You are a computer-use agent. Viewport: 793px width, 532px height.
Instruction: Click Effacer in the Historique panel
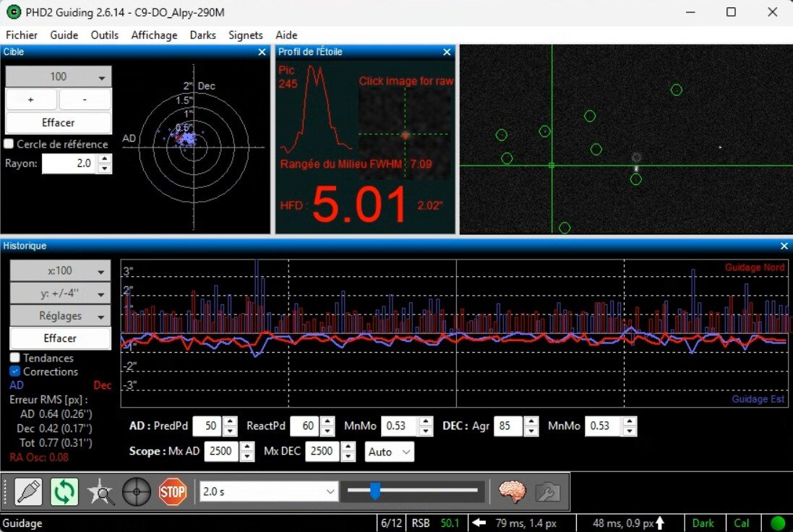pos(60,338)
